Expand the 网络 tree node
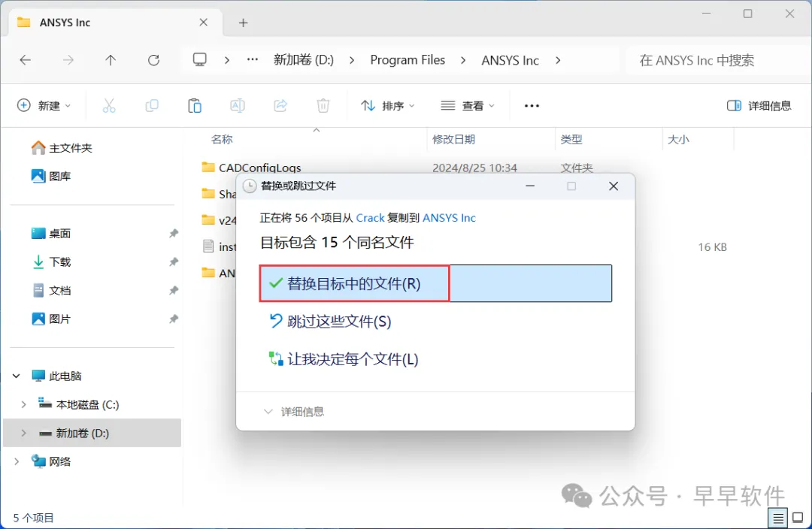This screenshot has height=529, width=812. click(17, 461)
